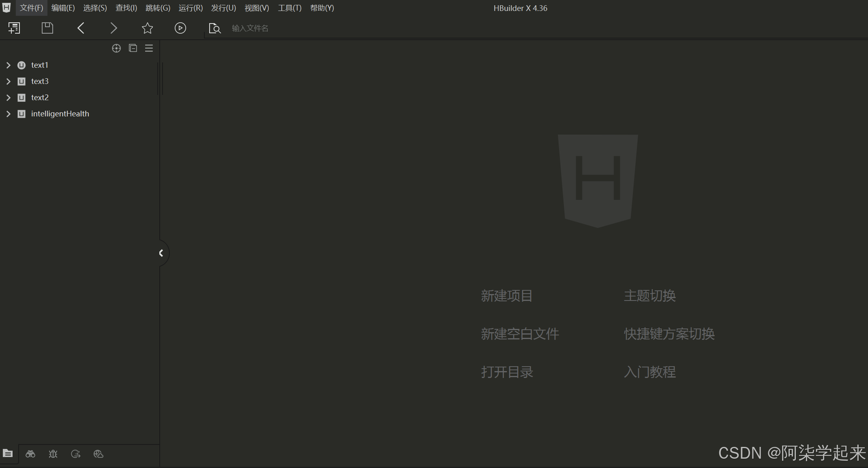Open the 文件(F) menu

(32, 8)
